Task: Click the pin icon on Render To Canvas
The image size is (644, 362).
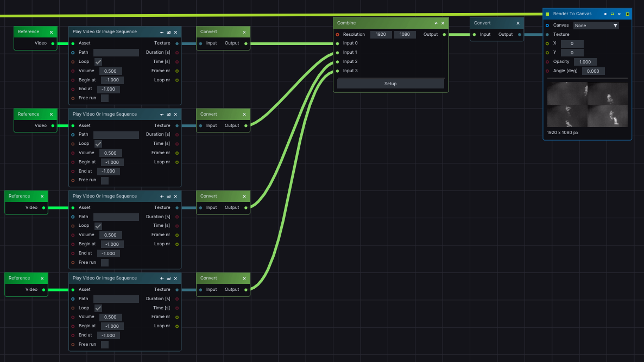Action: 605,14
